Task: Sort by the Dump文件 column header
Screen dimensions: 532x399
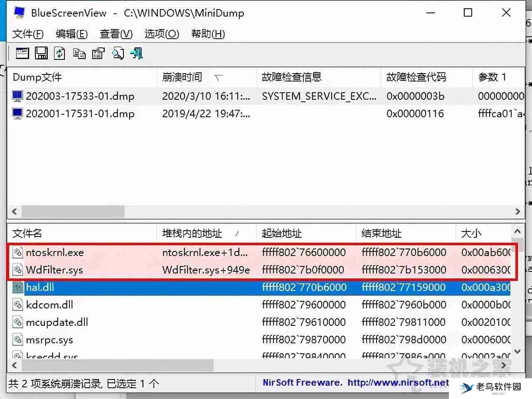Action: [81, 77]
